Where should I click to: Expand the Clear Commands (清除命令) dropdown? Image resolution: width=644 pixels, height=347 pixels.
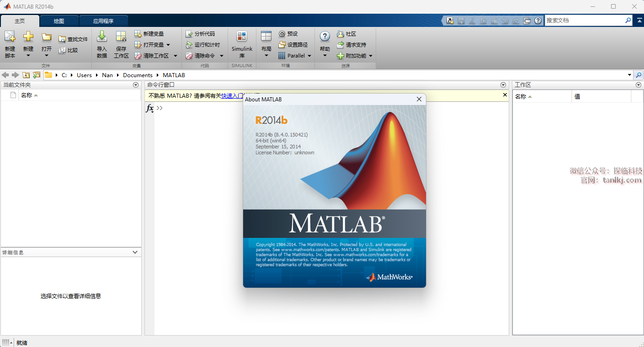(x=222, y=56)
